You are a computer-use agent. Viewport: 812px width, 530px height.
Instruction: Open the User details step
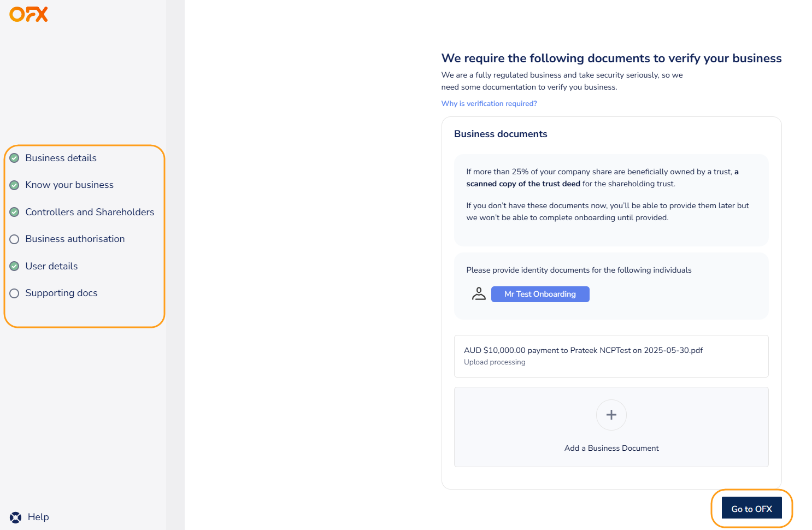coord(51,266)
